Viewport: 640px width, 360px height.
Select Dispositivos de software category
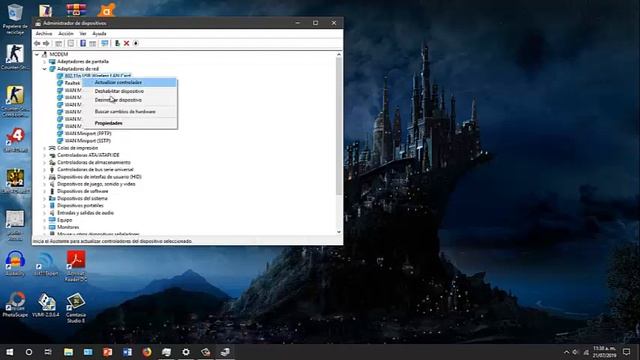pos(83,191)
